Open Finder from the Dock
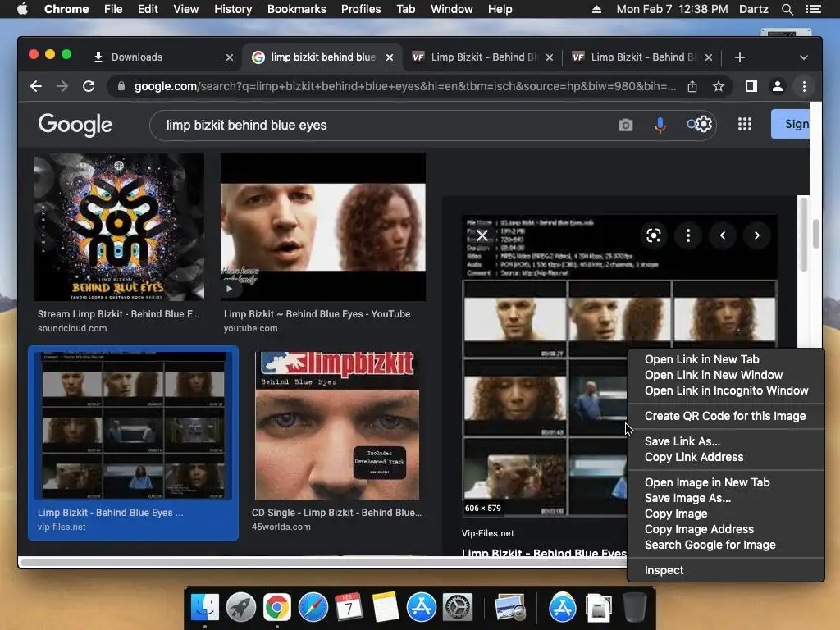Screen dimensions: 840x630 coord(205,607)
